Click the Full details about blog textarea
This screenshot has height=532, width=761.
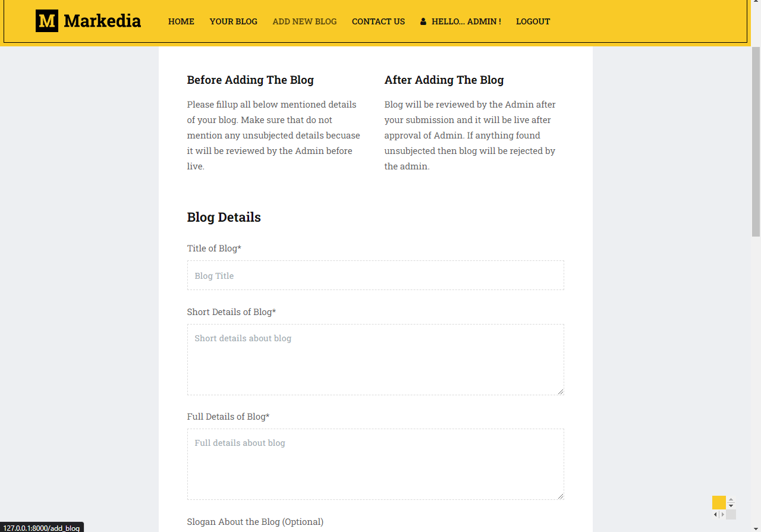pyautogui.click(x=375, y=464)
